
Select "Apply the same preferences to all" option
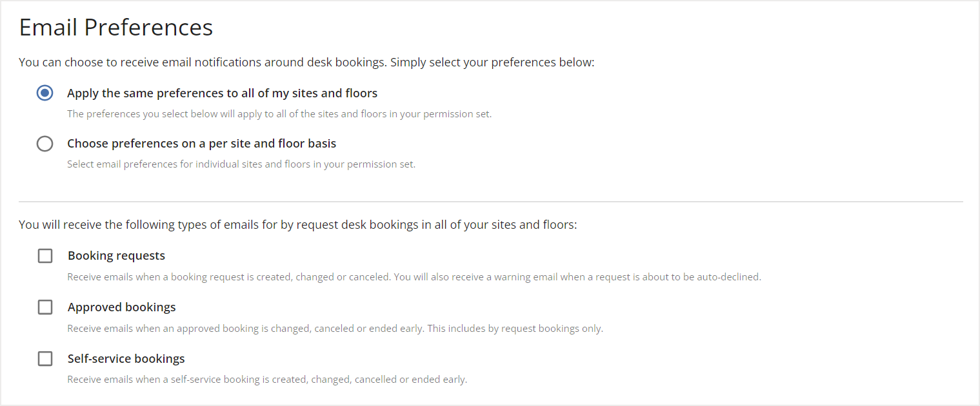click(x=45, y=92)
